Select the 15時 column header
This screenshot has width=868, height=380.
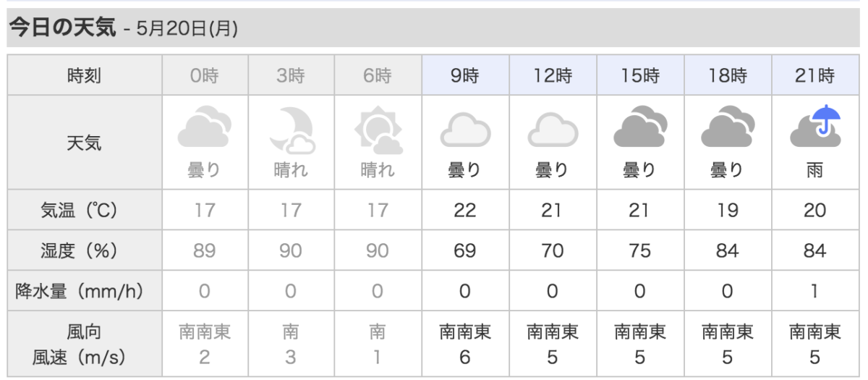pyautogui.click(x=640, y=75)
